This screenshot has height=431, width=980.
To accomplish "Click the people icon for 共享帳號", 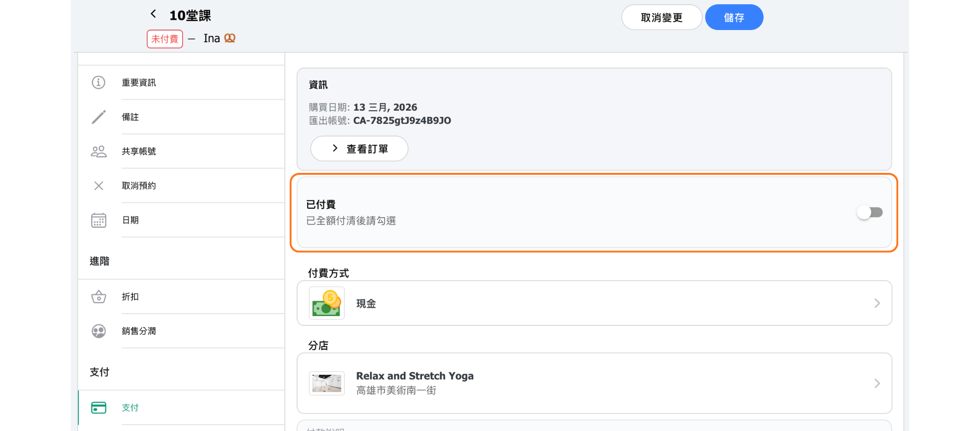I will pos(99,151).
